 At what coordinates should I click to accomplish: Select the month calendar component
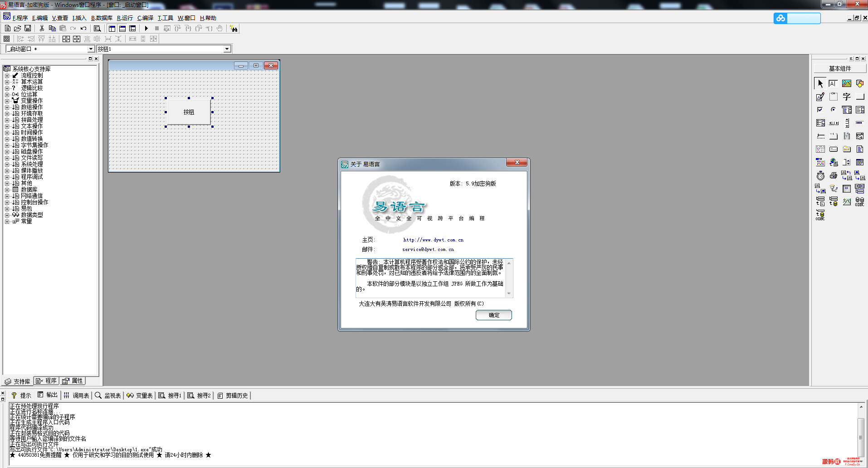(x=820, y=149)
